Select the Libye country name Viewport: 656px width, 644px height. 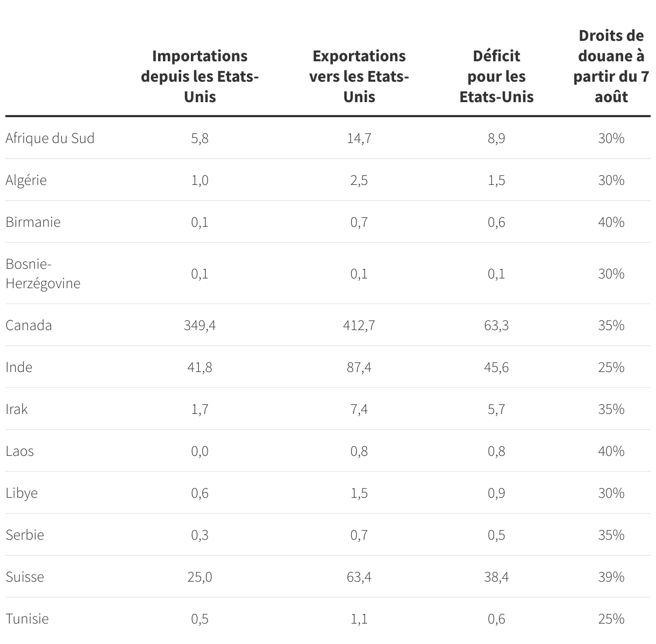click(22, 493)
